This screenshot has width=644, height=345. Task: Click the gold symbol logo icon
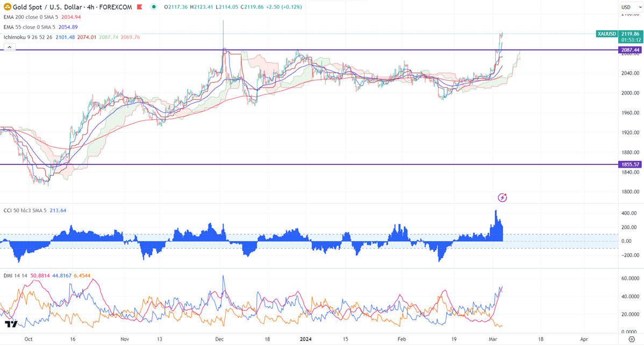8,7
